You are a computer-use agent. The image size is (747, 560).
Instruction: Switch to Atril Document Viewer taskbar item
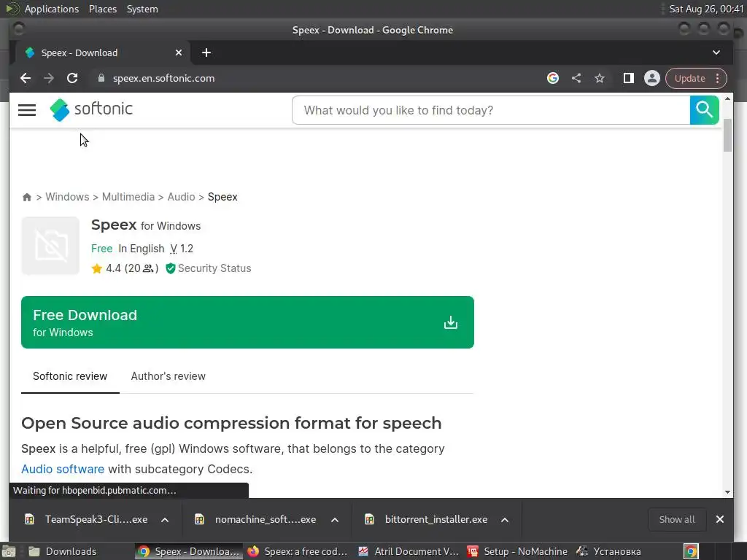pos(409,551)
